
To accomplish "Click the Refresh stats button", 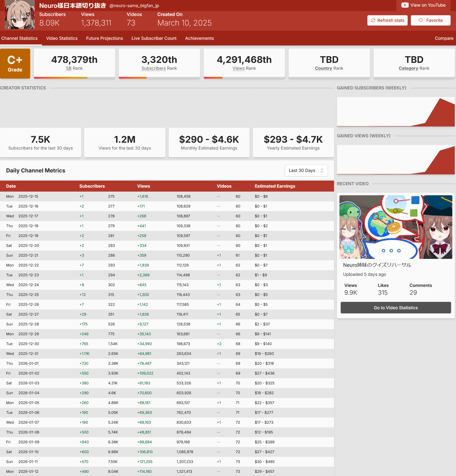I will tap(387, 20).
